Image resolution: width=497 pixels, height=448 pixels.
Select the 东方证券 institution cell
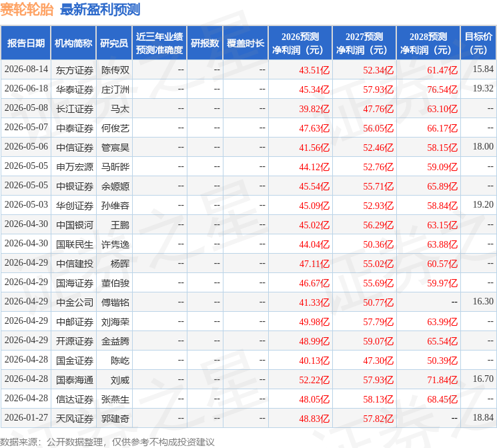point(75,70)
